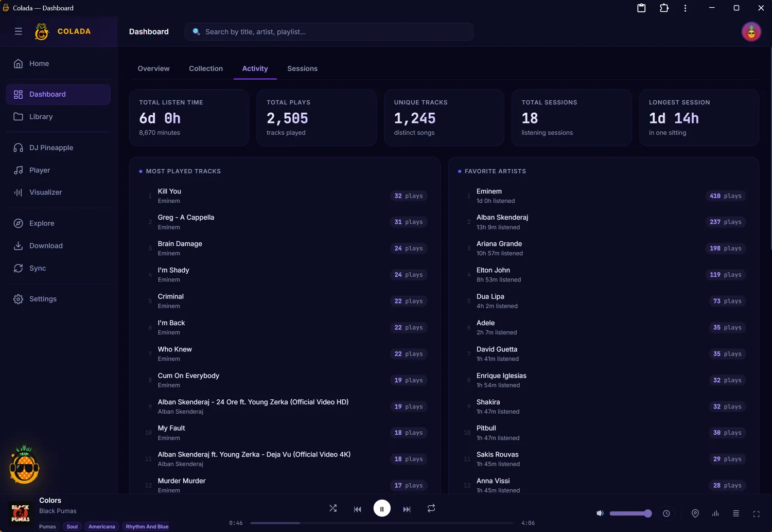Open the play queue list icon

coord(736,513)
